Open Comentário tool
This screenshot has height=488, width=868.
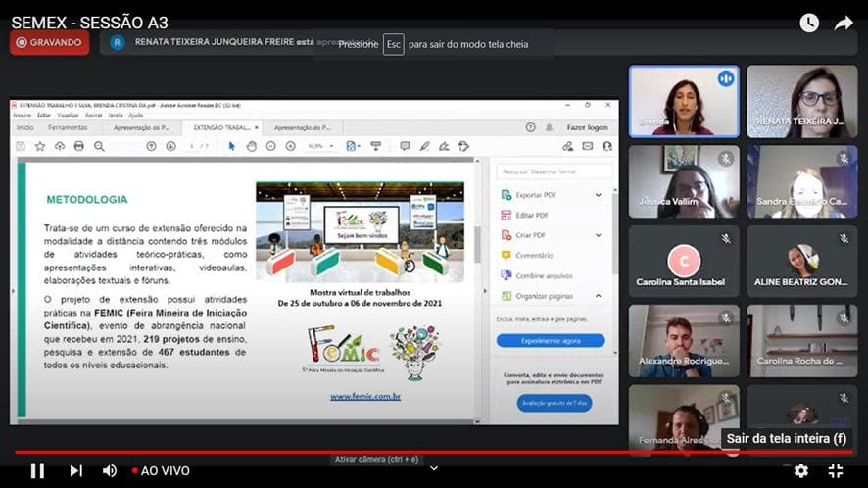[534, 256]
